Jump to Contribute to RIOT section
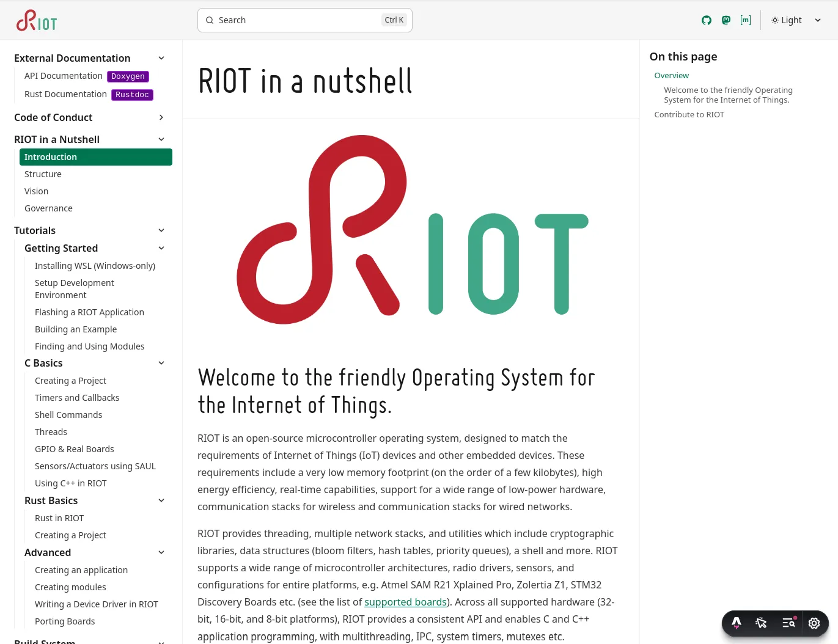838x644 pixels. coord(689,114)
